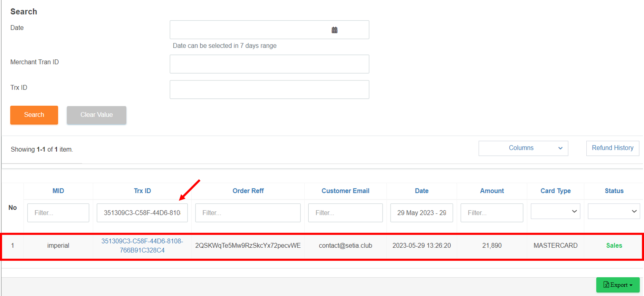
Task: Click the Merchant Tran ID input field
Action: coord(269,64)
